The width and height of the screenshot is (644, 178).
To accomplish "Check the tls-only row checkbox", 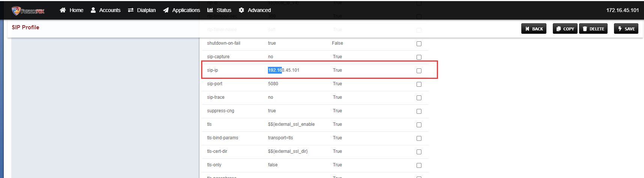I will coord(419,165).
